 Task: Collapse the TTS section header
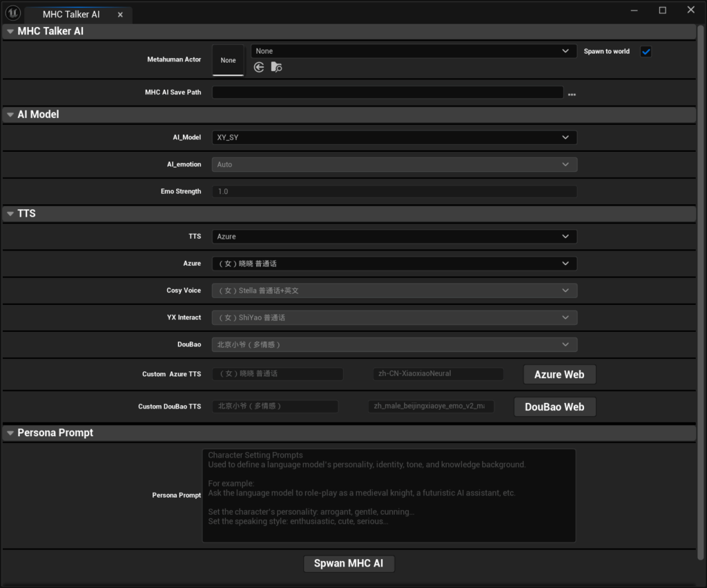[x=10, y=214]
